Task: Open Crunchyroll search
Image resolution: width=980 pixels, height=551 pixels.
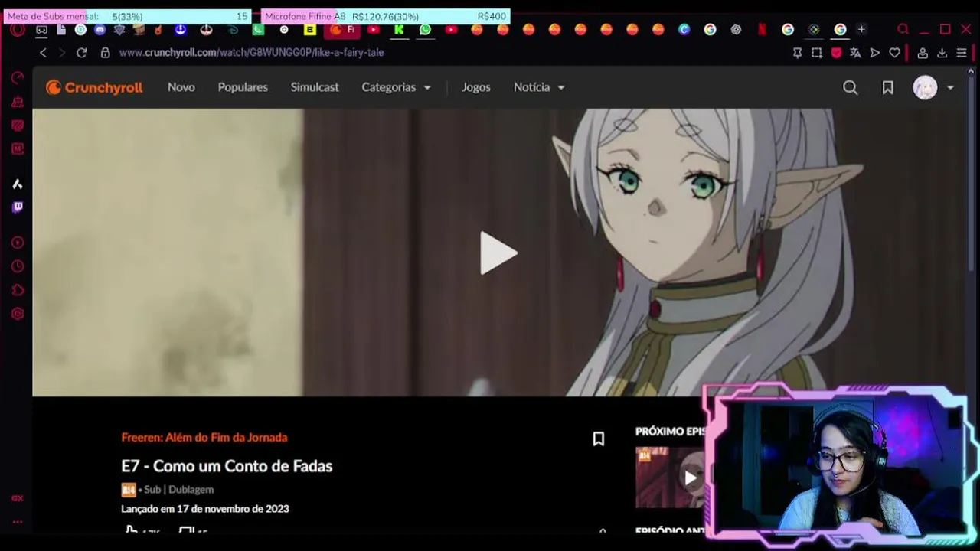Action: click(x=850, y=88)
